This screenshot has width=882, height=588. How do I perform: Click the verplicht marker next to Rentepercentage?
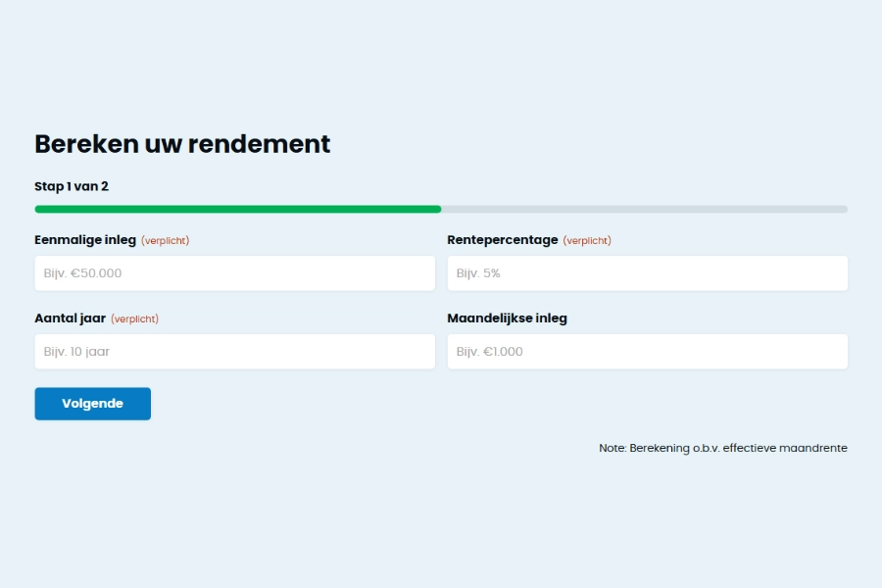(x=587, y=240)
